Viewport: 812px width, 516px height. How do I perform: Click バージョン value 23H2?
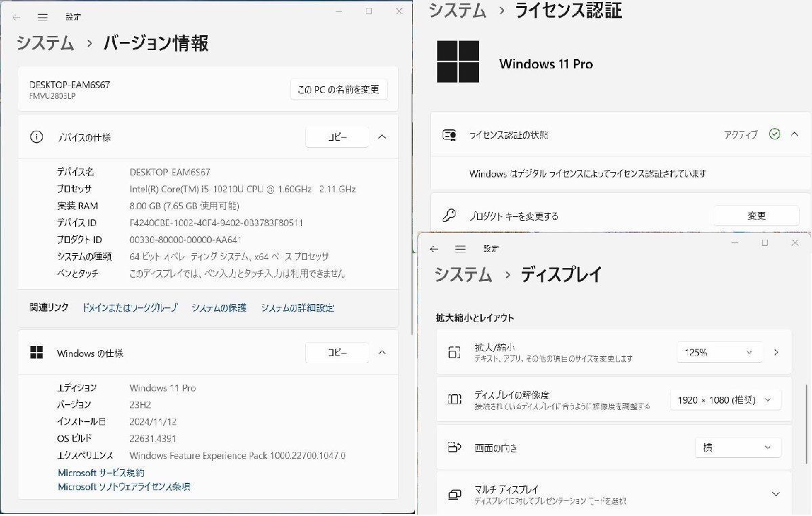[x=141, y=405]
